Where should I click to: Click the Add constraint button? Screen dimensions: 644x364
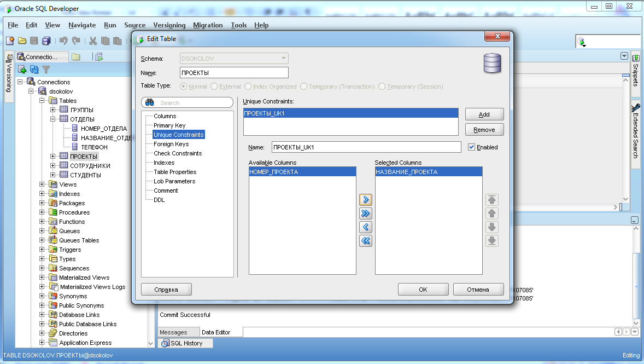click(484, 114)
